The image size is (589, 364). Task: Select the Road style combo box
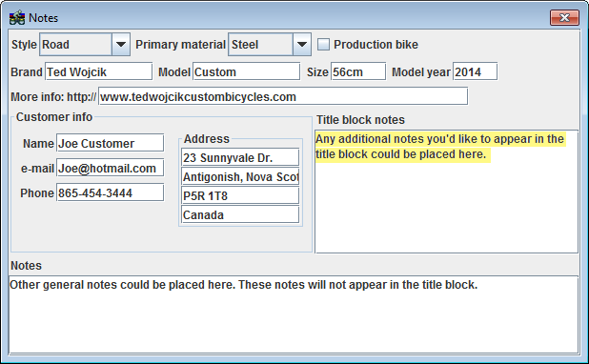[x=85, y=45]
